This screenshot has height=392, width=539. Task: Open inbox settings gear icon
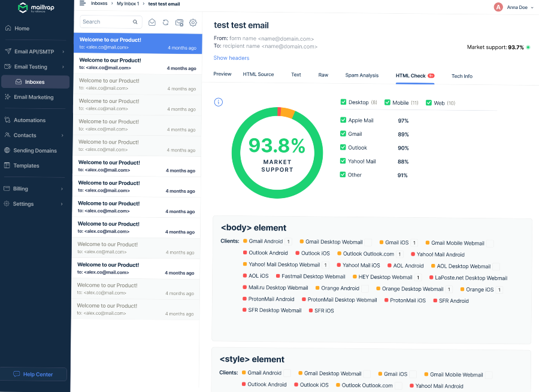click(193, 22)
